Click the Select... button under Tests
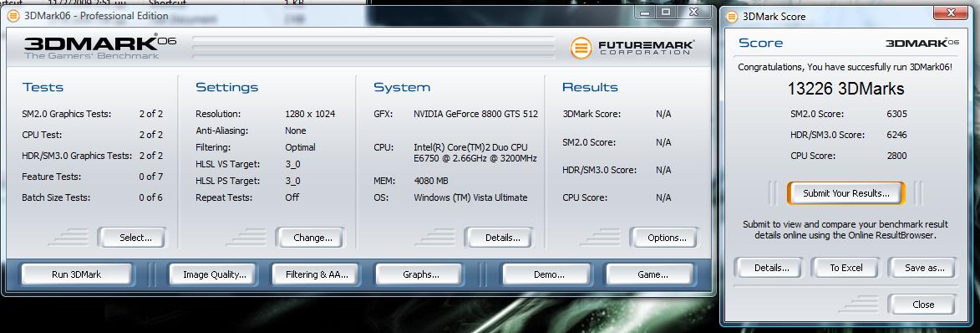The width and height of the screenshot is (980, 333). pyautogui.click(x=132, y=238)
